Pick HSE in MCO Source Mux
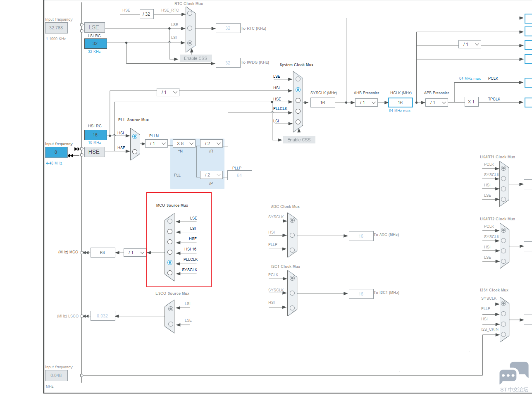Image resolution: width=532 pixels, height=396 pixels. 170,242
